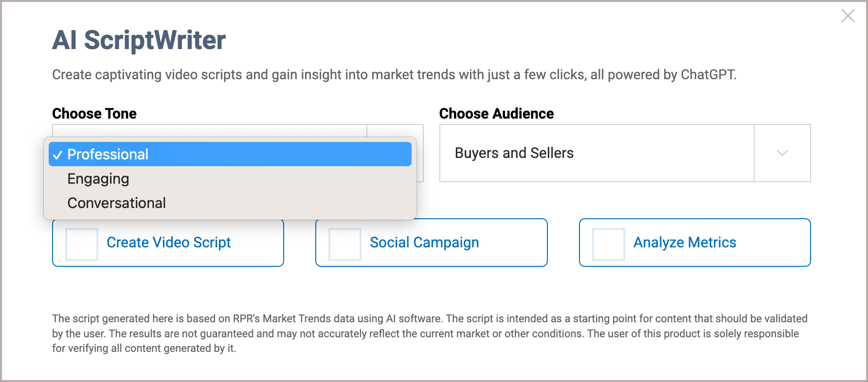
Task: Expand the Choose Audience chevron arrow
Action: [x=782, y=153]
